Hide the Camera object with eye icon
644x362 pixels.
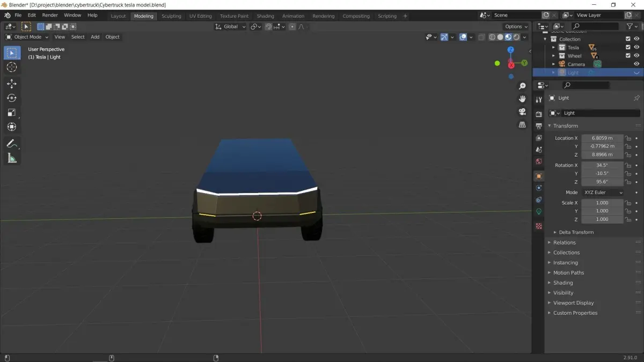[636, 64]
